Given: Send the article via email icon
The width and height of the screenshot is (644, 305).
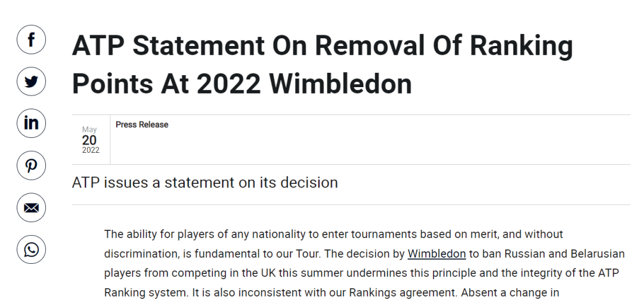Looking at the screenshot, I should click(31, 208).
